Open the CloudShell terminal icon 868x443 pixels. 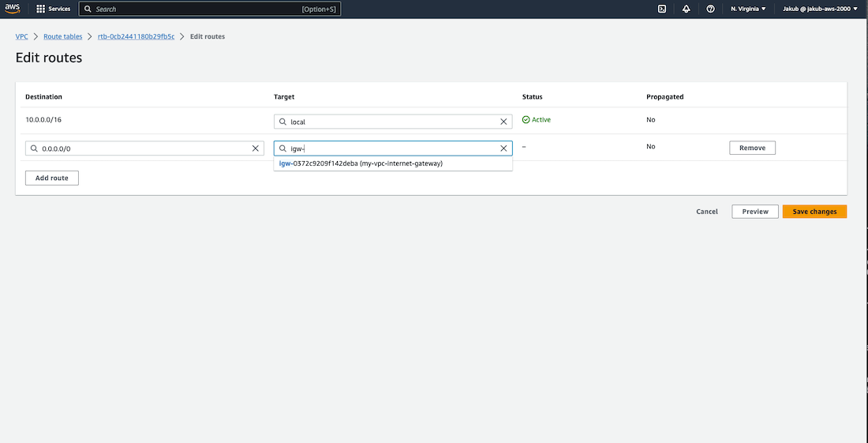[662, 9]
